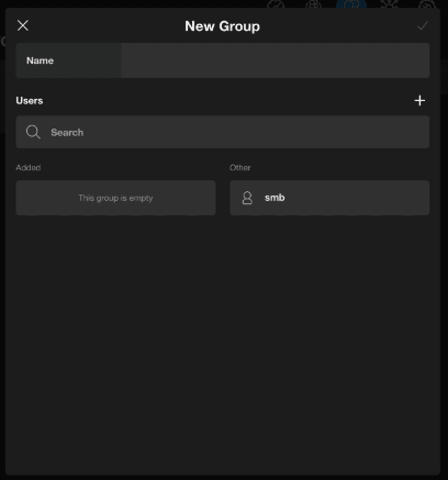Click the user icon beside smb

pos(247,198)
